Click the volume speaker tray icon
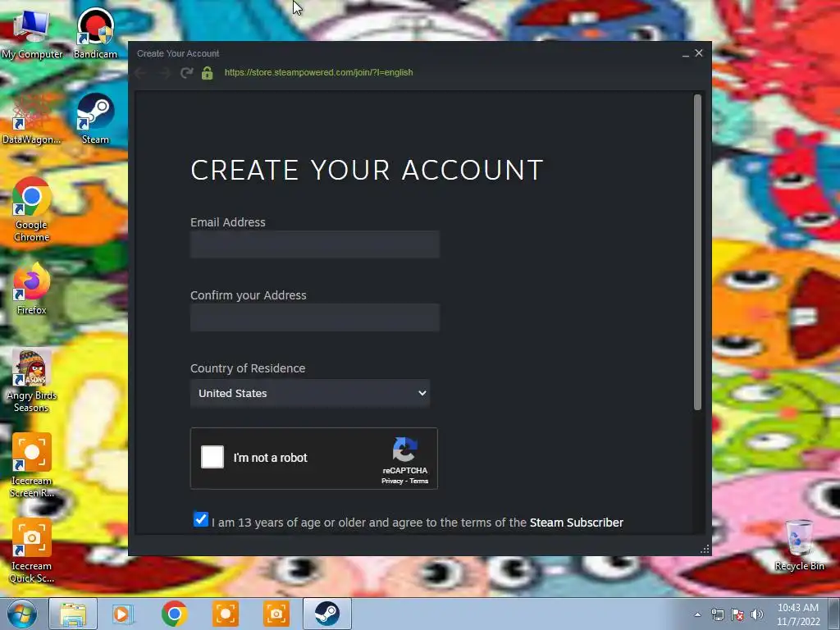The width and height of the screenshot is (840, 630). coord(757,614)
